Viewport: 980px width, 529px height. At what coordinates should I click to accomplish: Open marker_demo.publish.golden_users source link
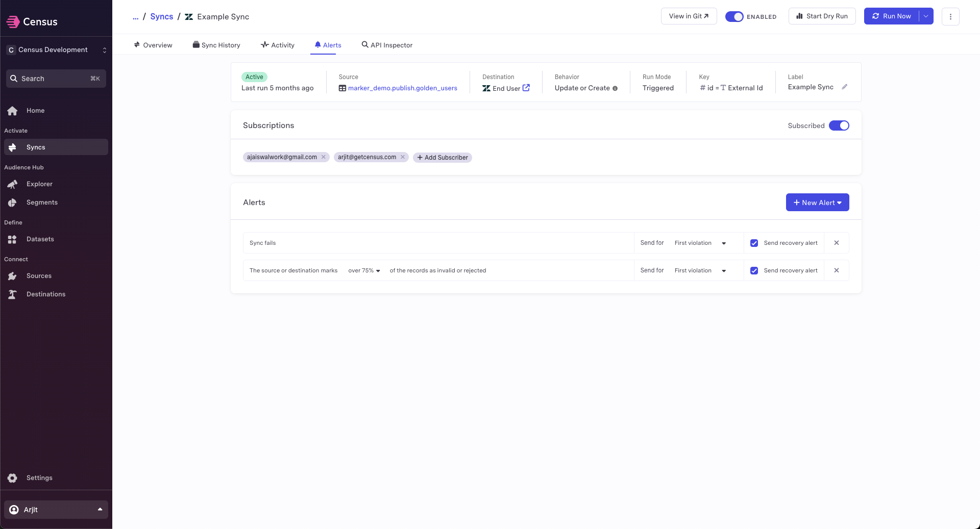click(x=402, y=88)
